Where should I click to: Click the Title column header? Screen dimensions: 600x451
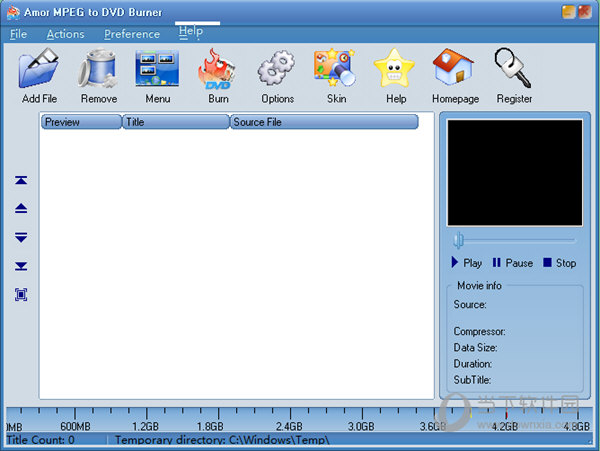pyautogui.click(x=176, y=122)
